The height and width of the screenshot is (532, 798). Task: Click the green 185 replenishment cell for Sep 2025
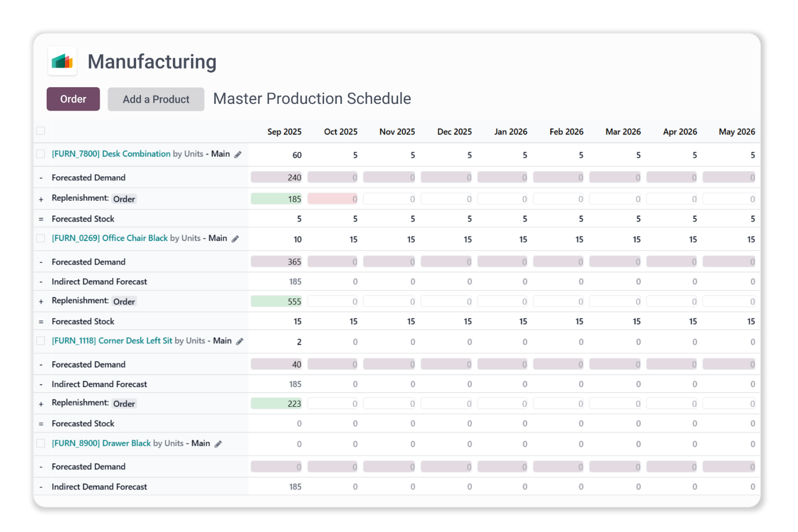276,199
